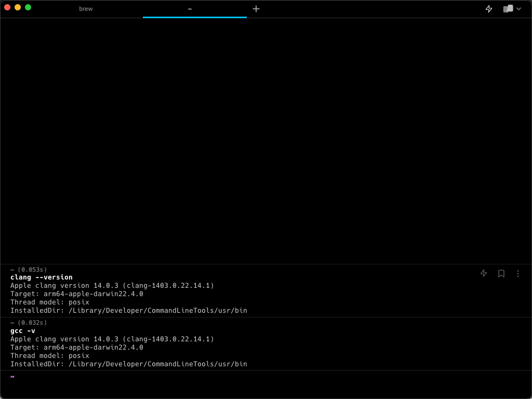Maximize the window using the green button
Viewport: 532px width, 399px height.
click(28, 7)
